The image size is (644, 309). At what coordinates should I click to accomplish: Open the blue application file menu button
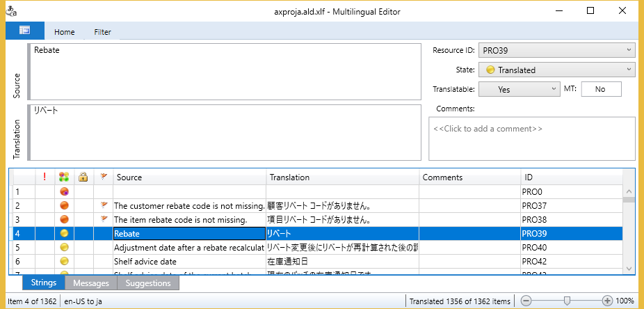pos(24,31)
